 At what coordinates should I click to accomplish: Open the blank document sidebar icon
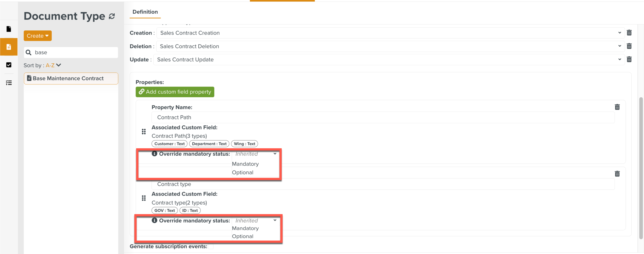pyautogui.click(x=9, y=29)
